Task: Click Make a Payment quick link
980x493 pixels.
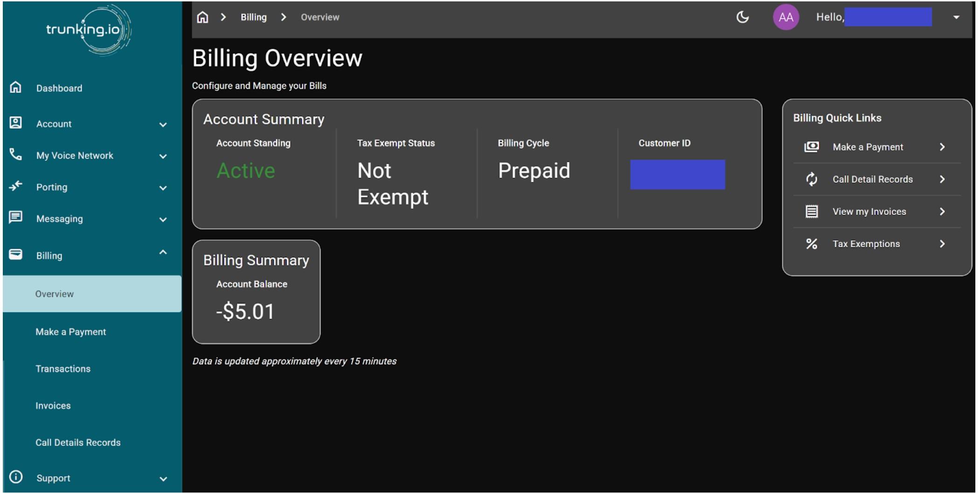Action: tap(868, 147)
